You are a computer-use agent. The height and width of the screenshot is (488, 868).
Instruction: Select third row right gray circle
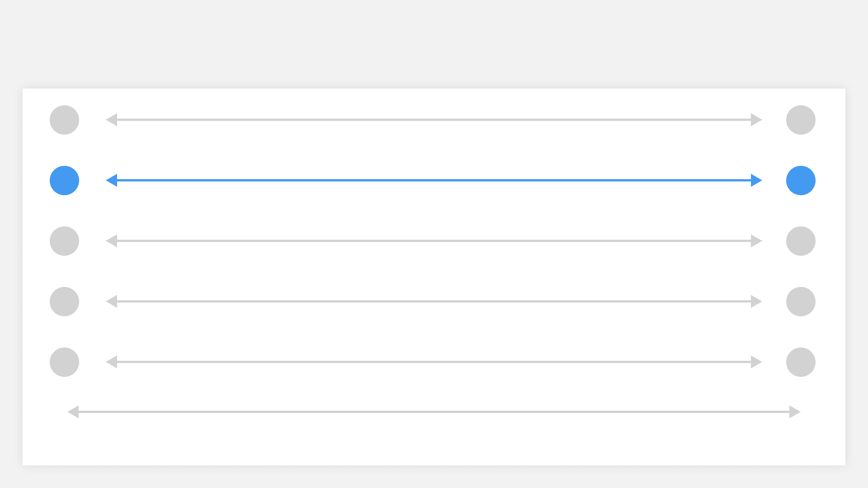point(801,241)
